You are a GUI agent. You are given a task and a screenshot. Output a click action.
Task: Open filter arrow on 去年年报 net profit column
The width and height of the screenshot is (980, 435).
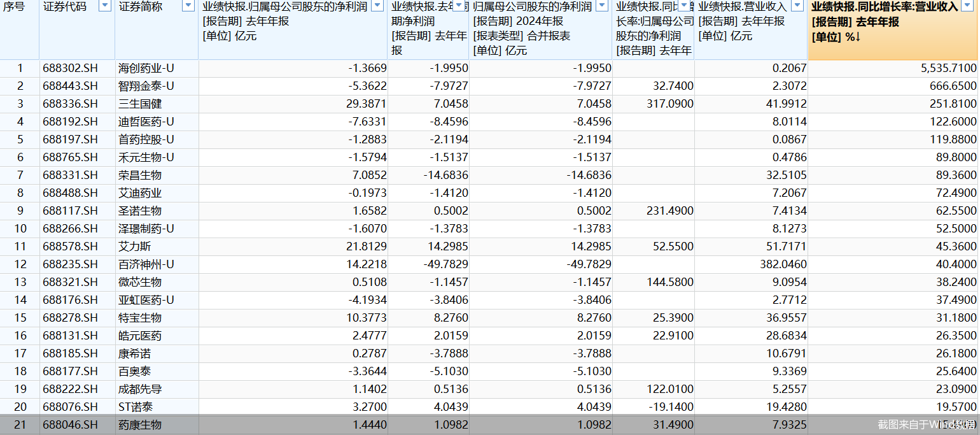(377, 6)
